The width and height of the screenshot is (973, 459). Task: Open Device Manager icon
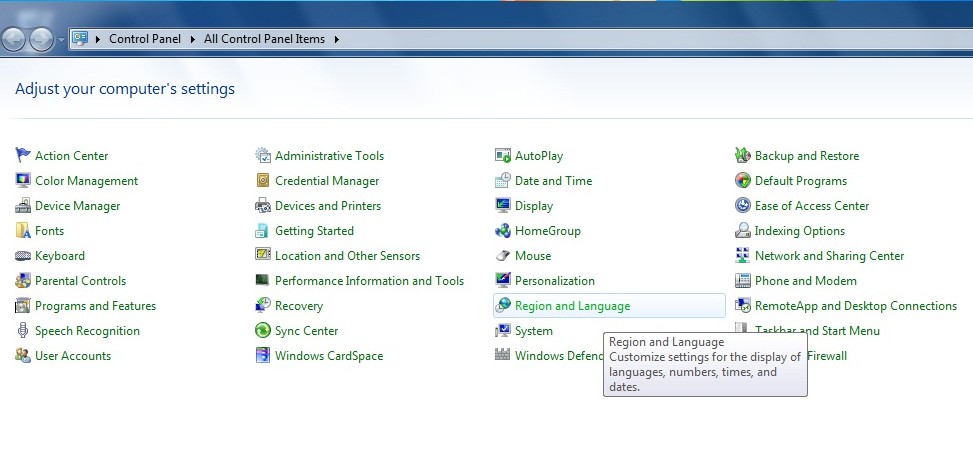(x=23, y=205)
